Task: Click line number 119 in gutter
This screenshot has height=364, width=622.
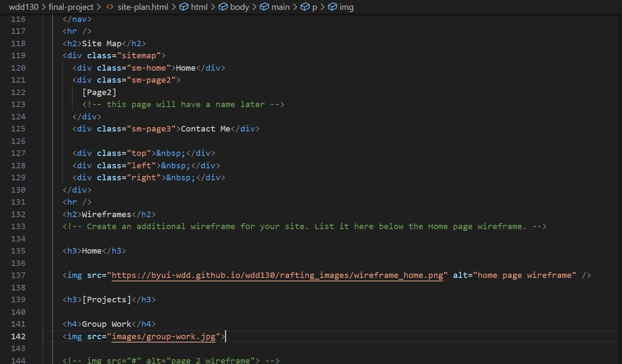Action: click(18, 56)
